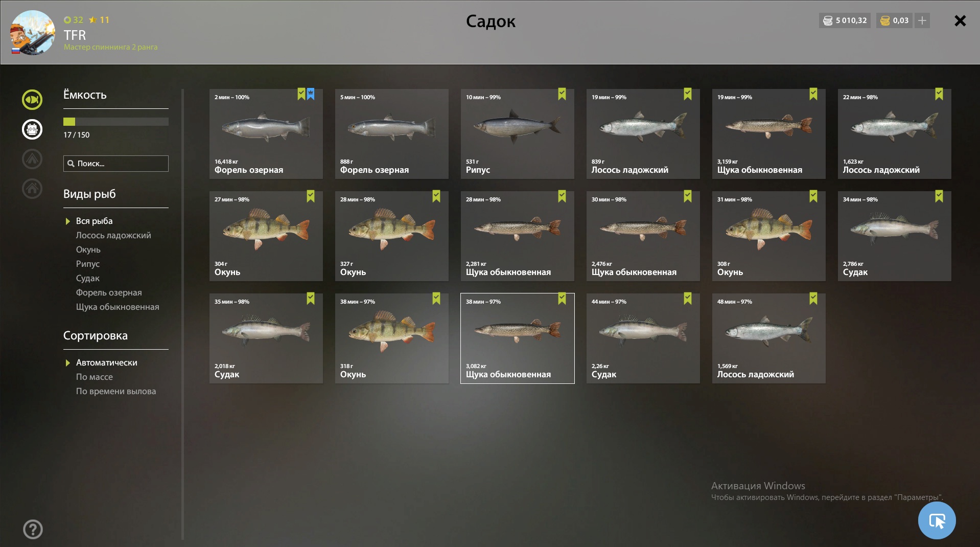Filter by Лосось ладожский species
The width and height of the screenshot is (980, 547).
113,235
